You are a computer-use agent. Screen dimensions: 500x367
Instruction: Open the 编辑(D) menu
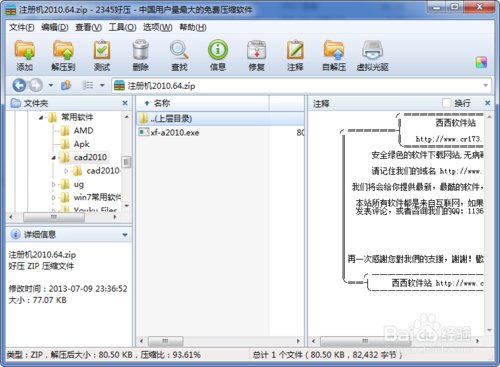point(55,27)
